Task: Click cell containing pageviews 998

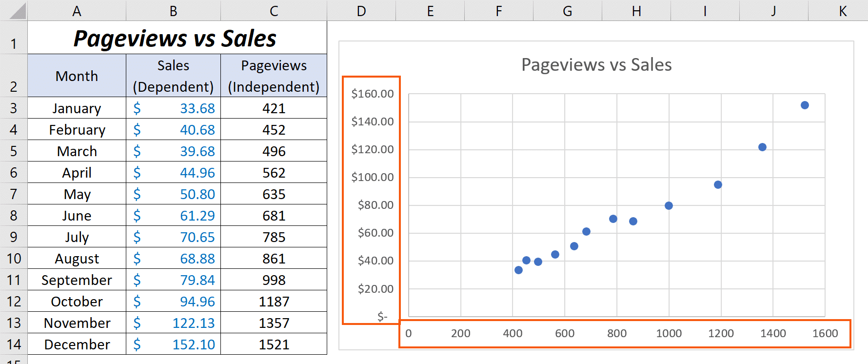Action: point(274,280)
